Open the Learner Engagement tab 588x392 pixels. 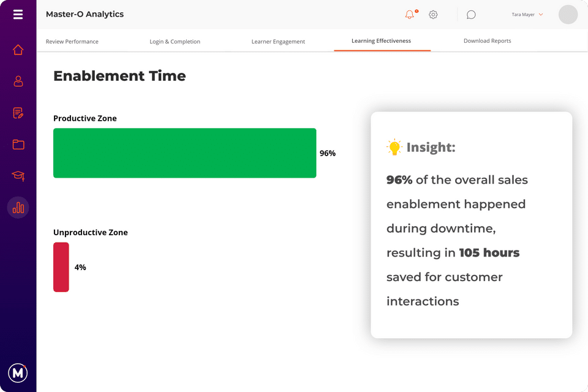pos(278,42)
